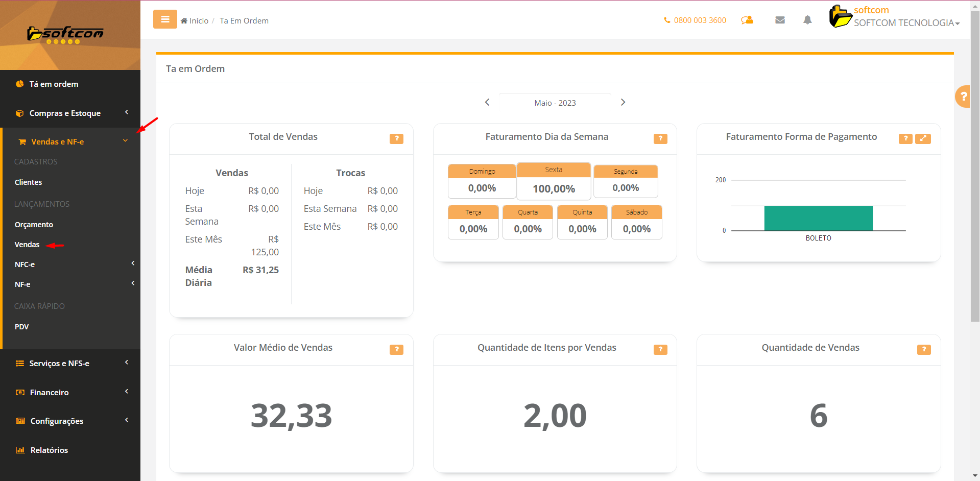Open the chat support icon in header
This screenshot has width=980, height=481.
tap(747, 20)
